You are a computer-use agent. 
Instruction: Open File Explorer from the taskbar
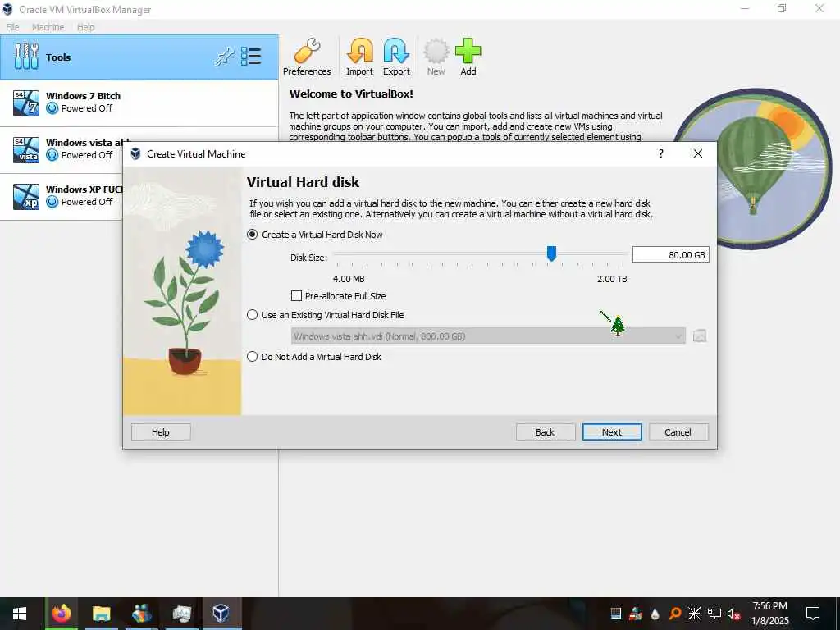click(101, 614)
